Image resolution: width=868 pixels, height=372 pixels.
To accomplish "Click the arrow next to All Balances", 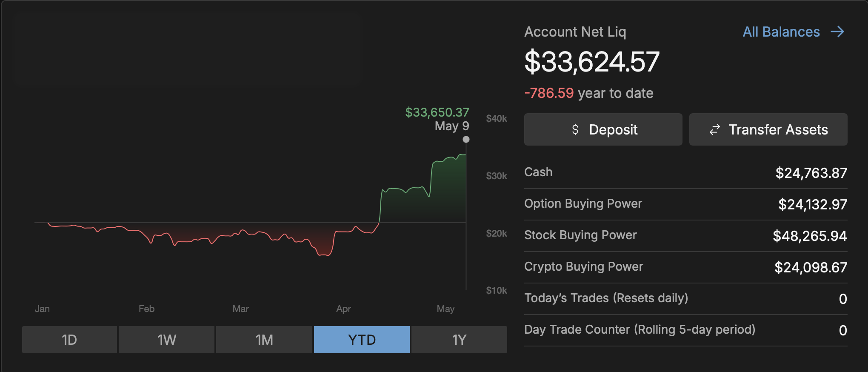I will coord(837,32).
